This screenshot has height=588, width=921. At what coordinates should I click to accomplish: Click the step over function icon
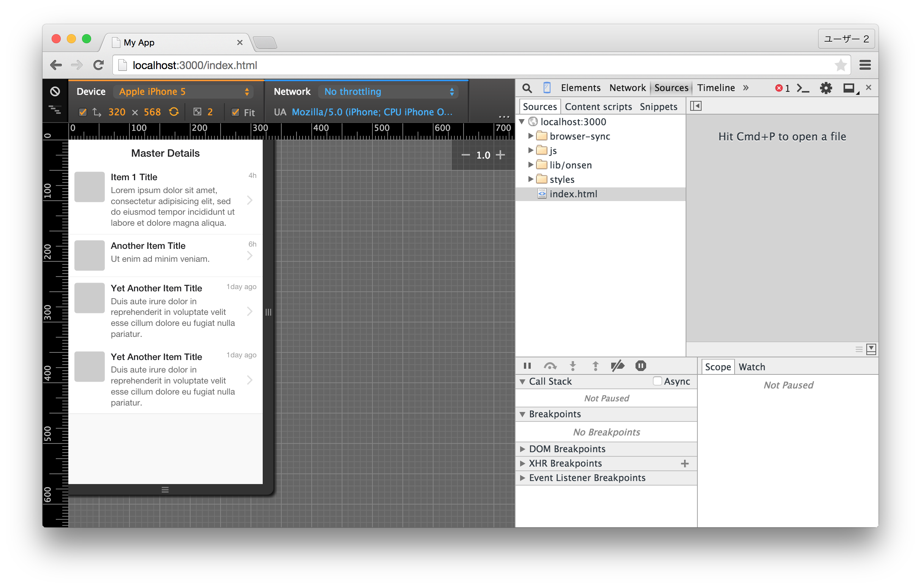tap(550, 366)
